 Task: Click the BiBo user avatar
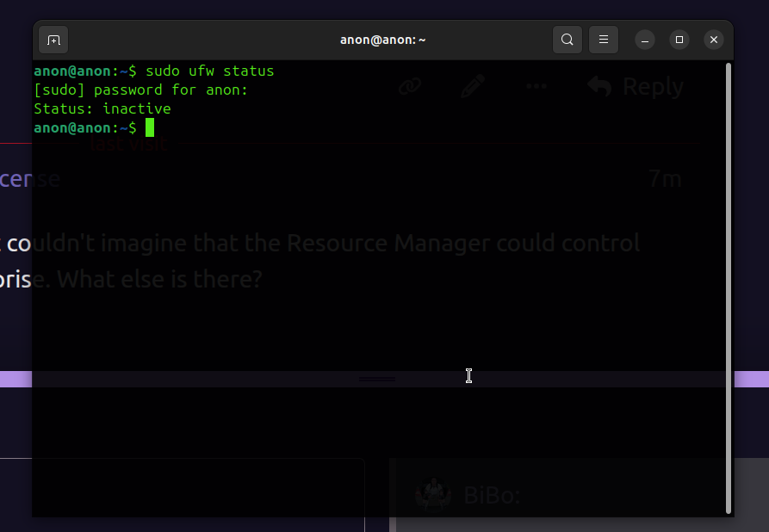433,495
